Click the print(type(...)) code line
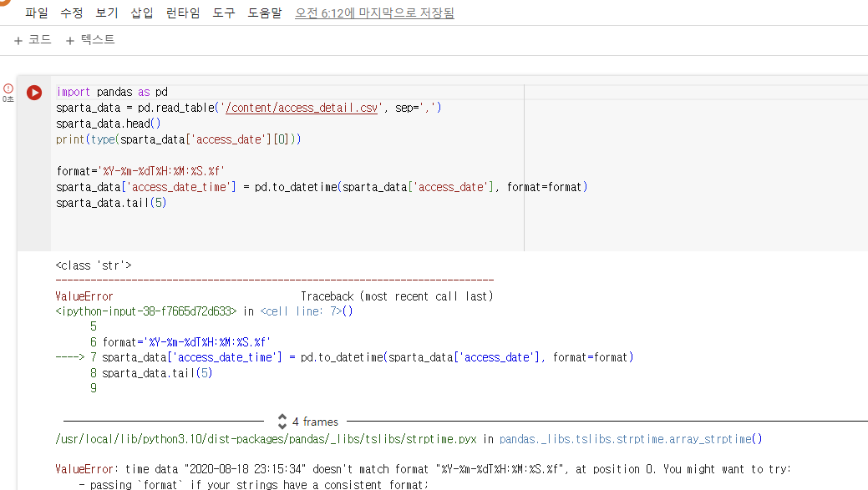This screenshot has height=490, width=868. click(178, 139)
